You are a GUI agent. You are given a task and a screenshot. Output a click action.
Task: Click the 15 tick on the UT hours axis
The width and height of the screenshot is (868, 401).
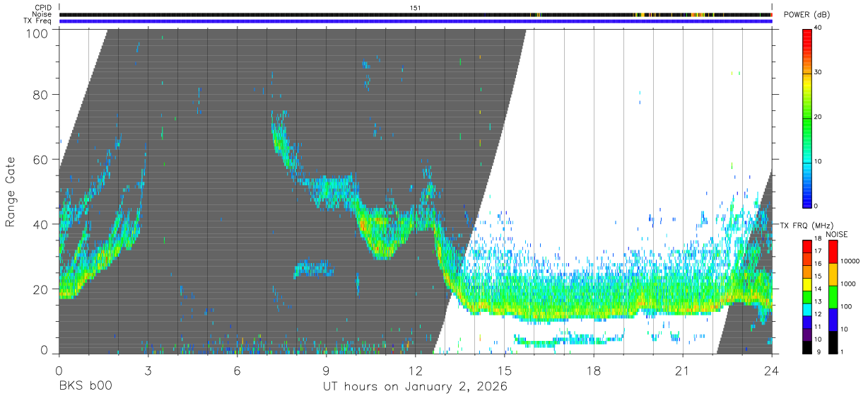[x=504, y=370]
